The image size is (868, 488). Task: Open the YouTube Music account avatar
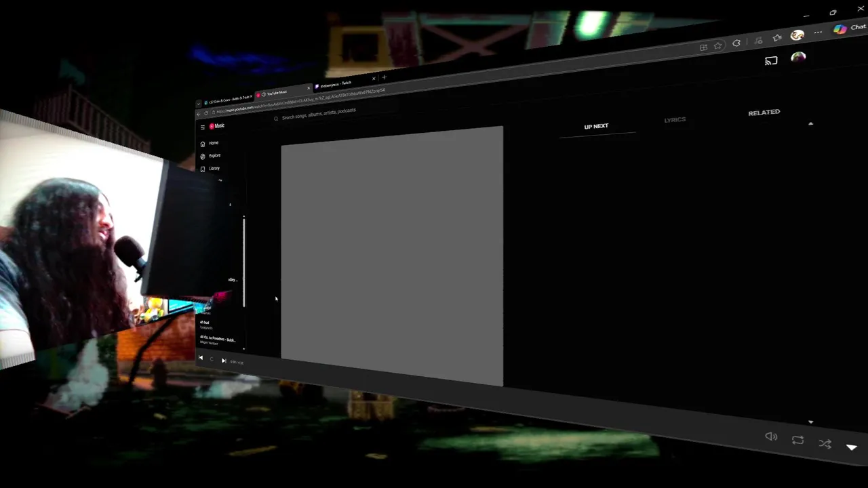[798, 57]
